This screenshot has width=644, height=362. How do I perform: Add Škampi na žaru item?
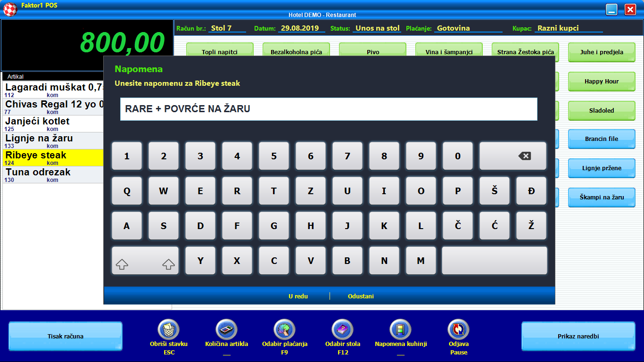coord(601,197)
